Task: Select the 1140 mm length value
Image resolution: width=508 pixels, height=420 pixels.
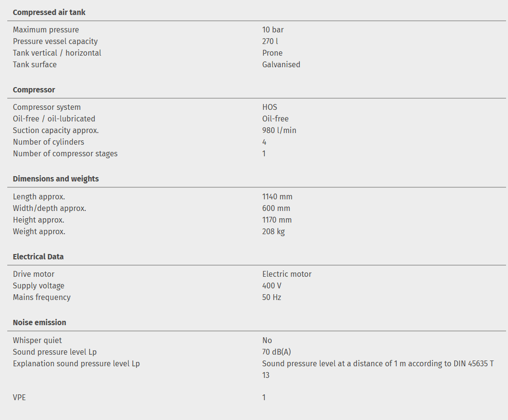Action: (x=277, y=197)
